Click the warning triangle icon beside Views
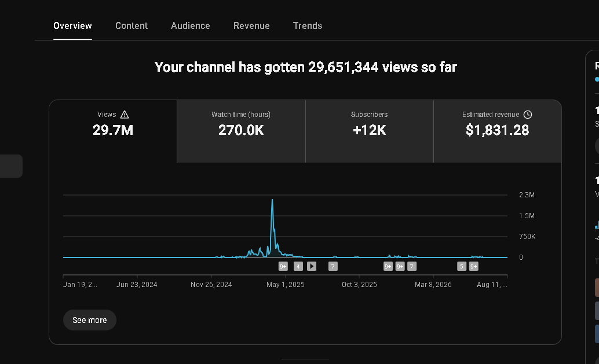Screen dimensions: 599x364 pos(125,115)
